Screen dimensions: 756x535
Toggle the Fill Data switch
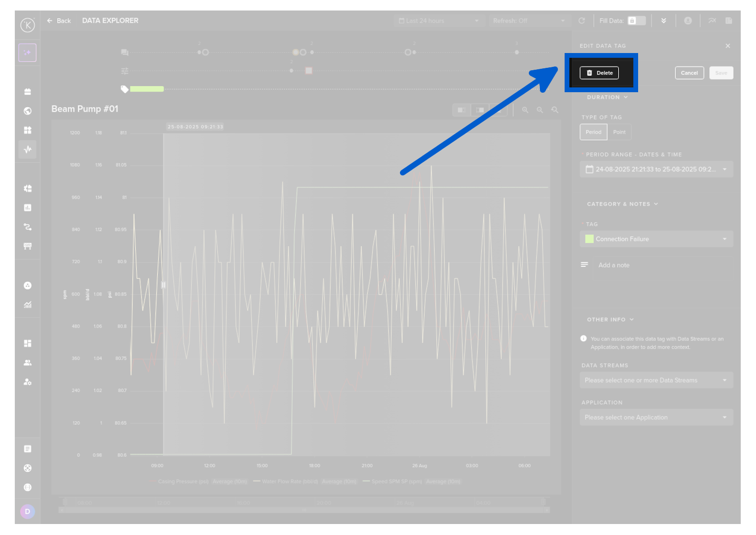(636, 21)
